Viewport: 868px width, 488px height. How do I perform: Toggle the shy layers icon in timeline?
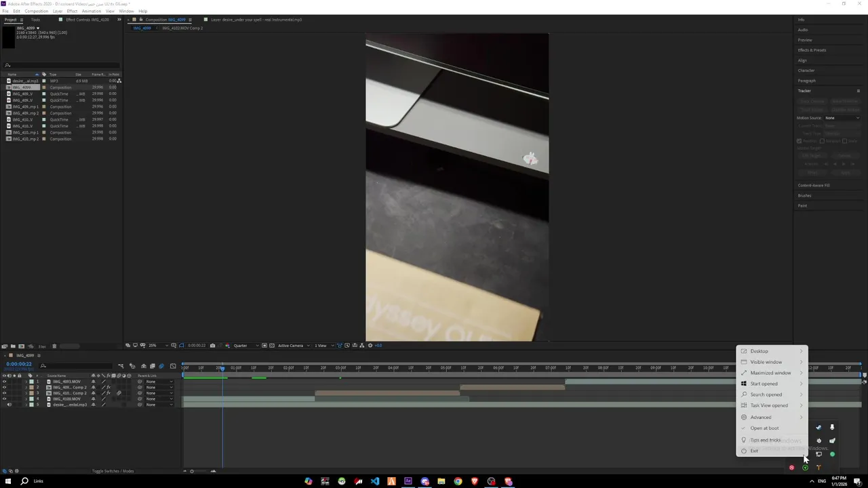tap(143, 366)
